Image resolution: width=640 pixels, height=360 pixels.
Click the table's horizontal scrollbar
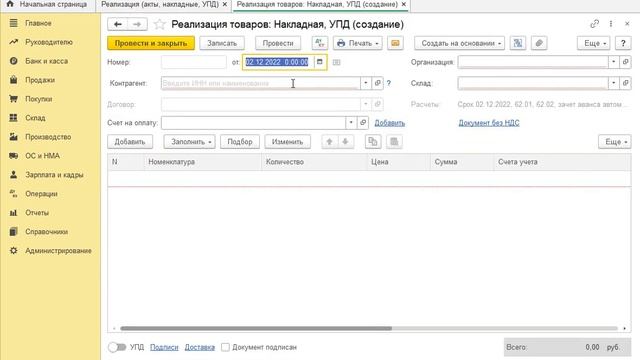pyautogui.click(x=256, y=328)
